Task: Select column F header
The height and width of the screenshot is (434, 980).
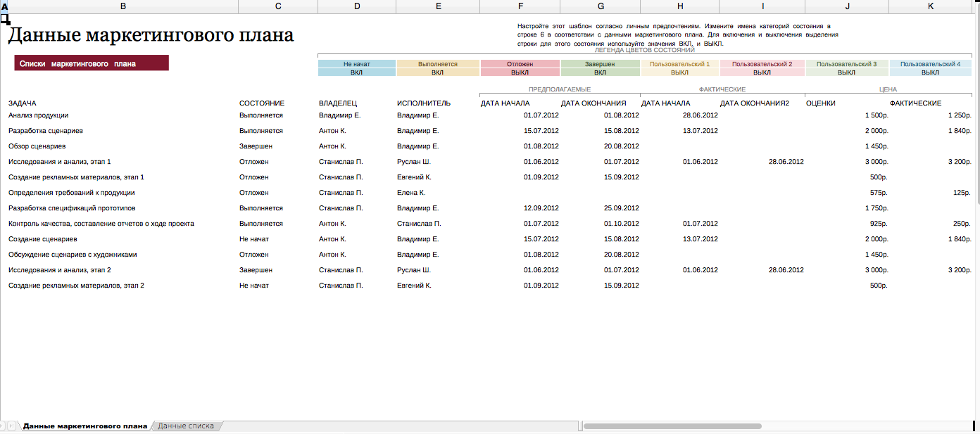Action: (520, 6)
